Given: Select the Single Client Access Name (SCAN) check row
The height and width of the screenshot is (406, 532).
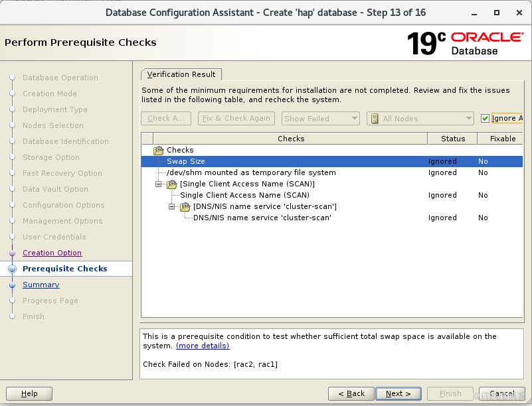Looking at the screenshot, I should [x=332, y=195].
